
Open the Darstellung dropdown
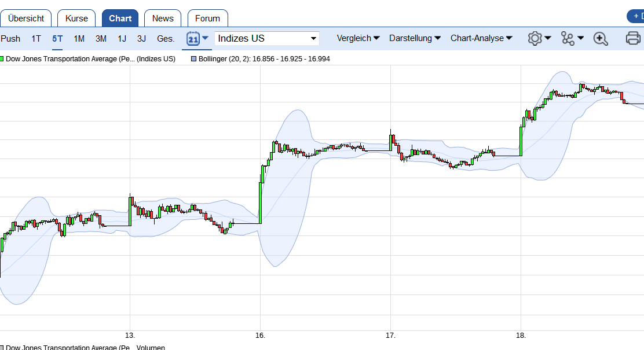click(x=415, y=38)
